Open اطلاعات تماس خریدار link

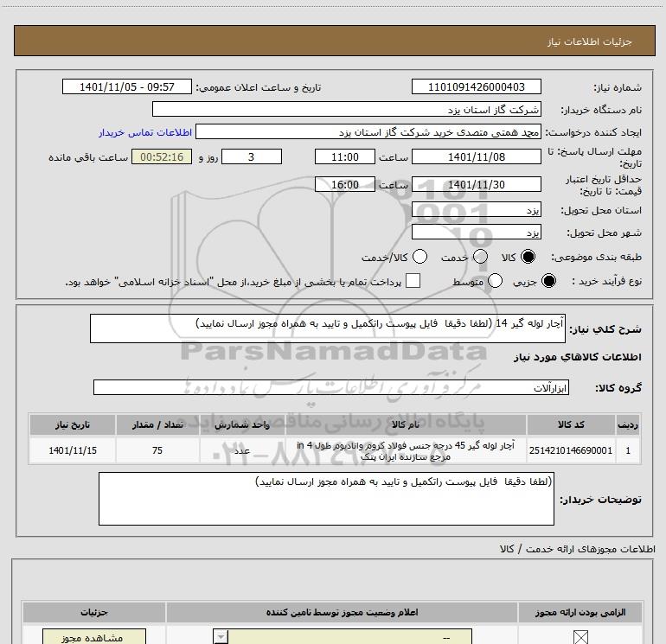point(145,132)
